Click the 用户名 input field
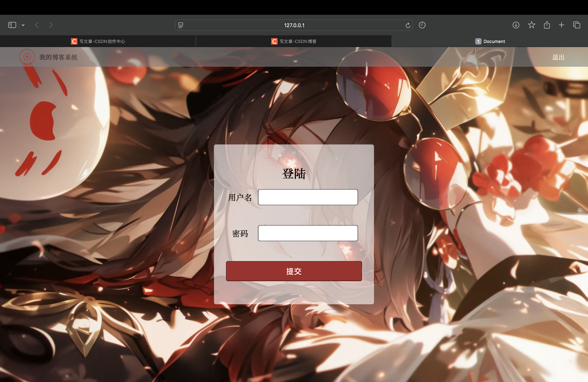 tap(308, 197)
